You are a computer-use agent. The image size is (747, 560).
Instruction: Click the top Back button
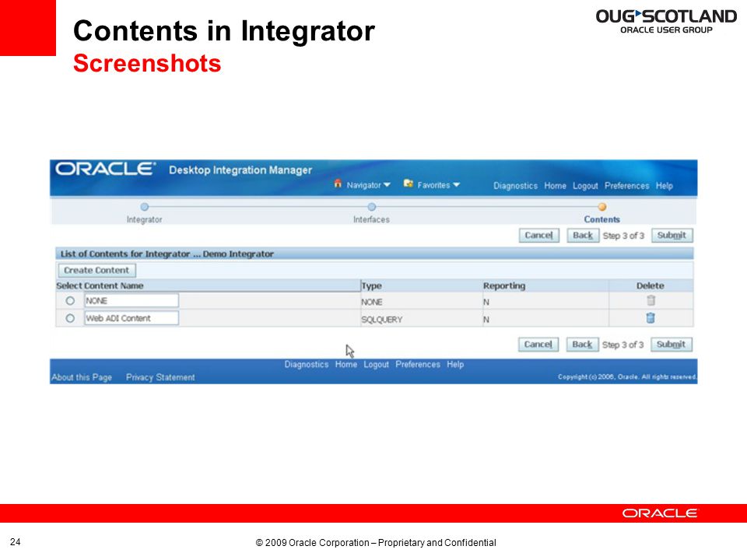[x=583, y=235]
